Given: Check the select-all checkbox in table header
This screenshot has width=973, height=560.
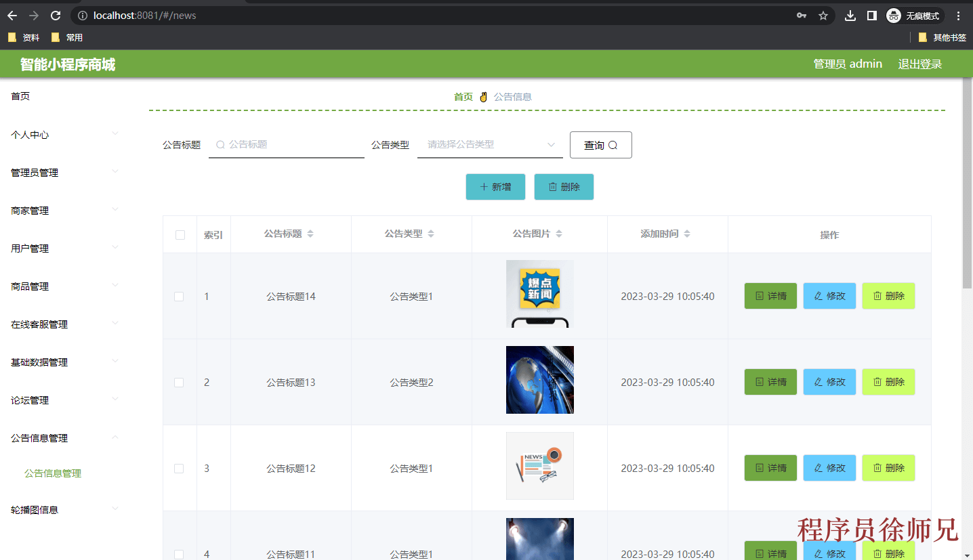Looking at the screenshot, I should point(180,234).
